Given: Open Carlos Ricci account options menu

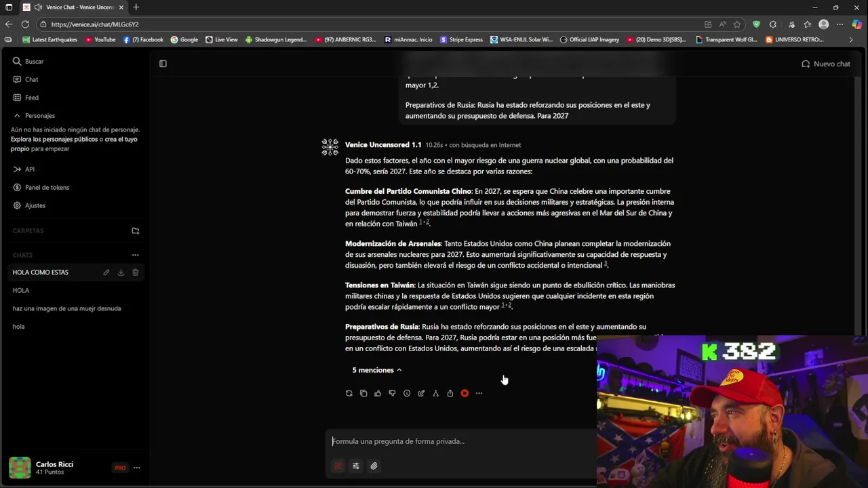Looking at the screenshot, I should point(136,468).
